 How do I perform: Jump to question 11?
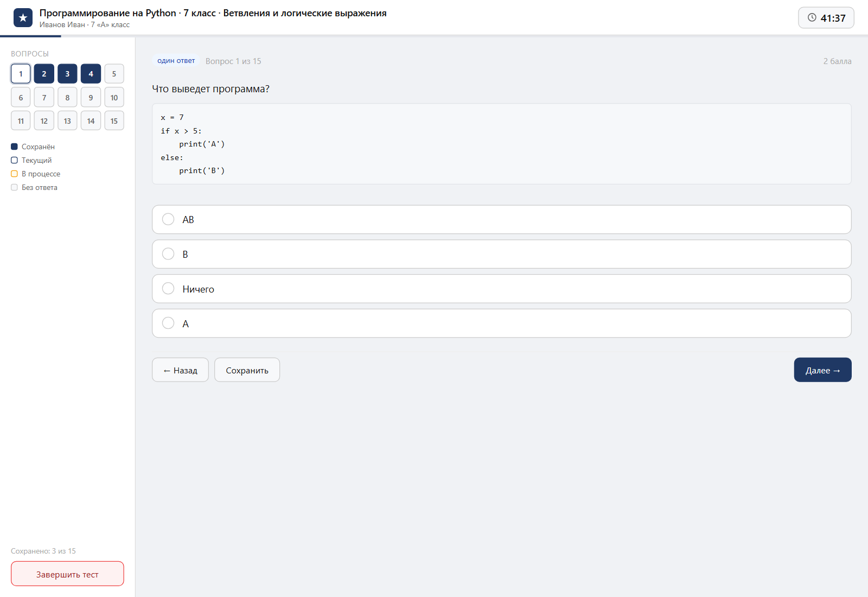click(x=21, y=121)
